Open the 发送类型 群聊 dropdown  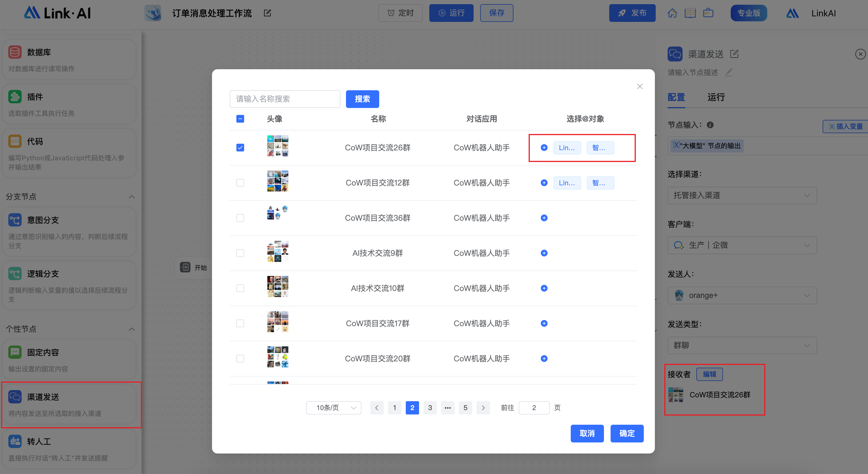coord(742,345)
